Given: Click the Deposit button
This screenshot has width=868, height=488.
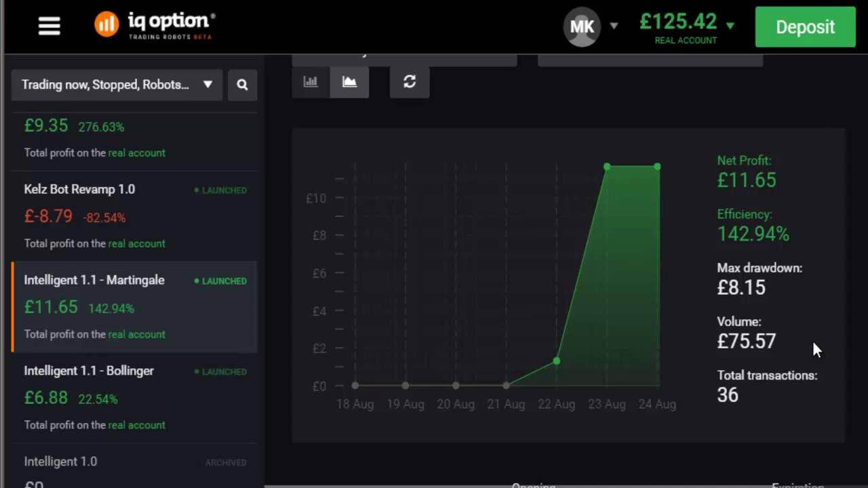Looking at the screenshot, I should (x=805, y=27).
